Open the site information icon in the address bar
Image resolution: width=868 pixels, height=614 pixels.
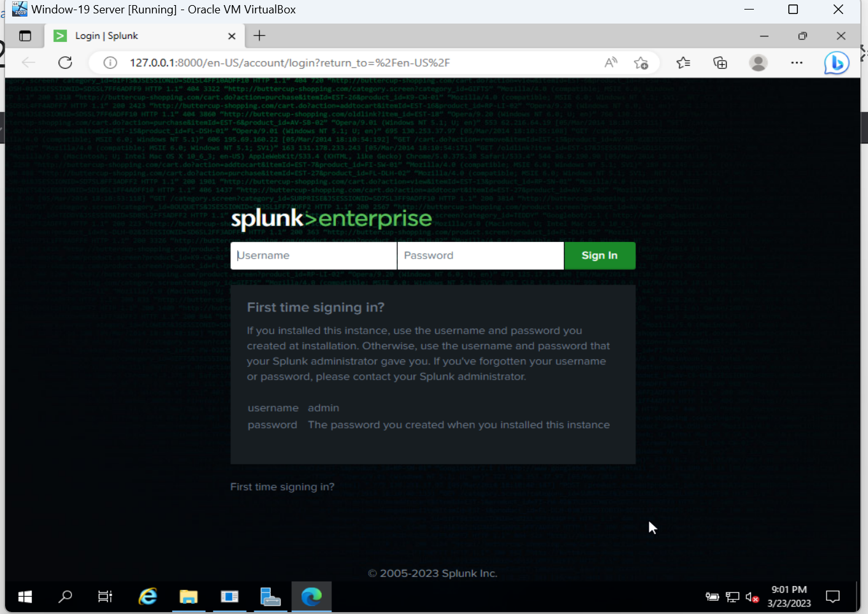click(110, 62)
